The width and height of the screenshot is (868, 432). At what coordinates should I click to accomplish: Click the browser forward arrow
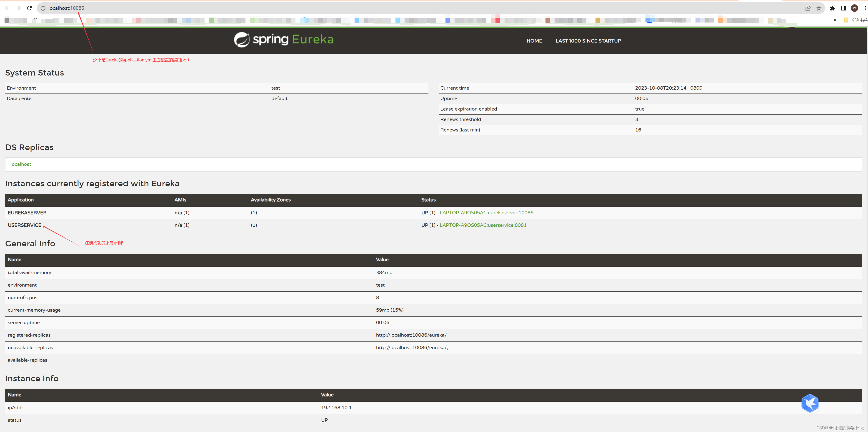click(x=19, y=8)
